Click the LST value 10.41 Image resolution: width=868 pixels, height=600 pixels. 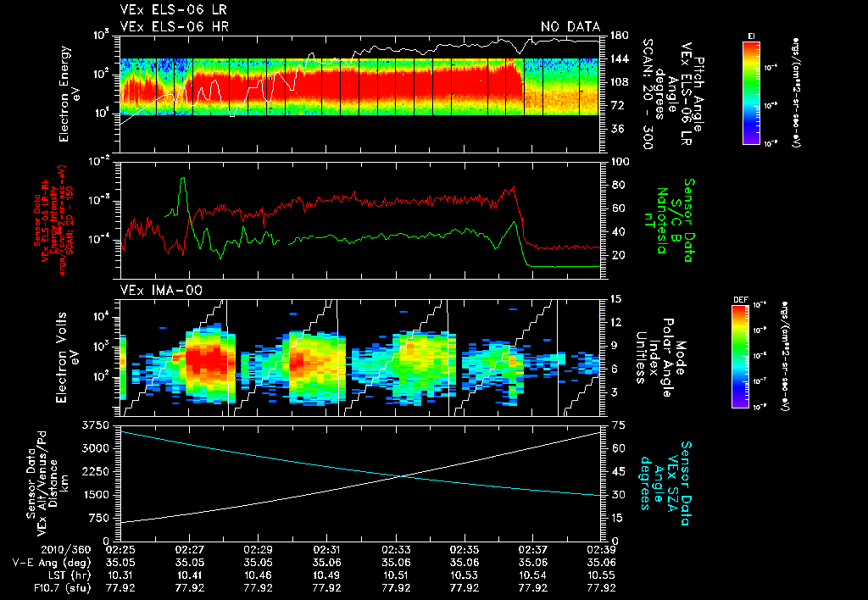click(x=189, y=575)
